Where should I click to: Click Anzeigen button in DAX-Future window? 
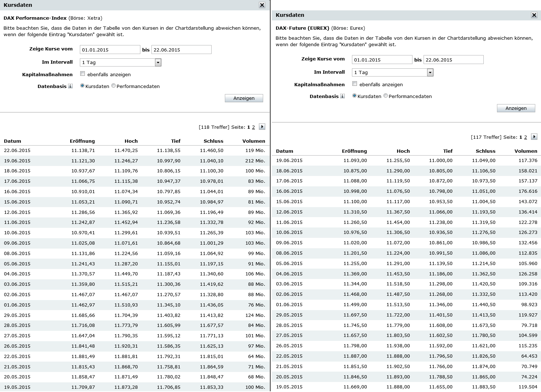516,108
